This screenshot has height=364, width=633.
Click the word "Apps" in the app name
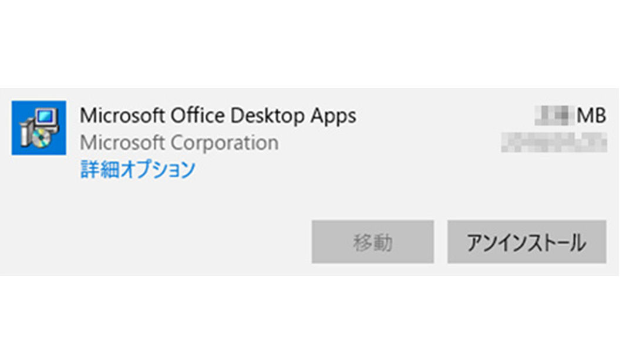point(334,117)
